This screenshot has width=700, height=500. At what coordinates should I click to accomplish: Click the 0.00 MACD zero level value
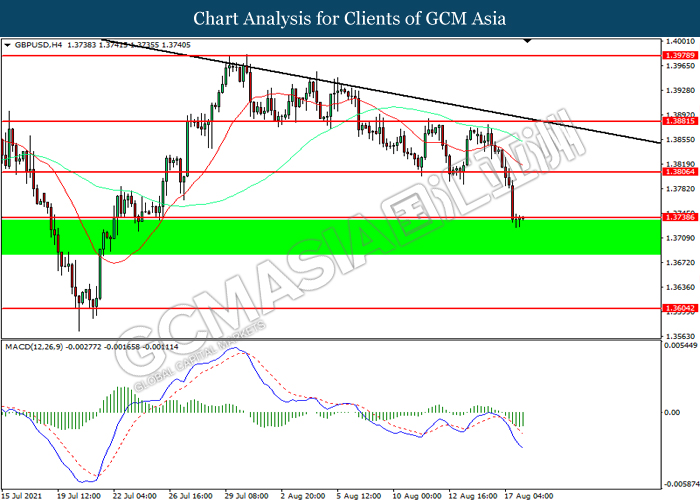(x=672, y=412)
